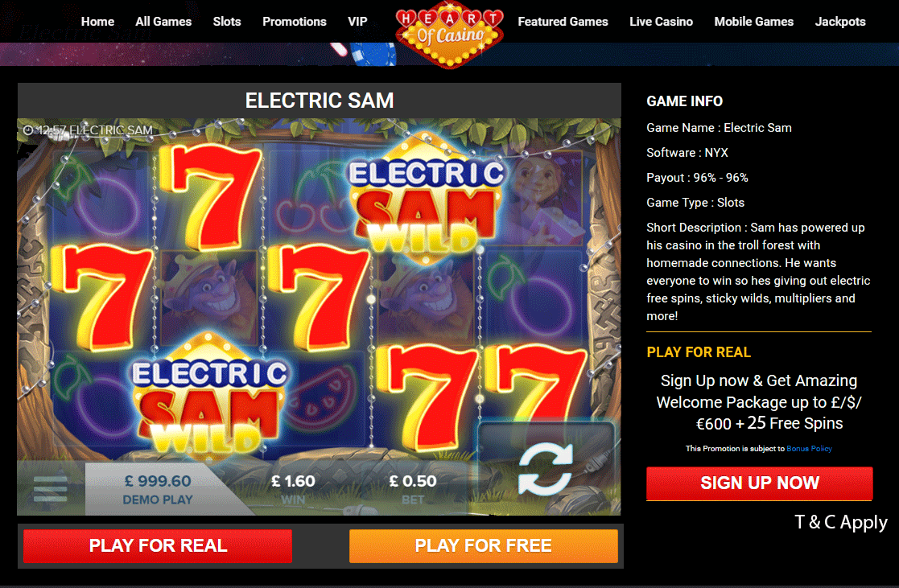Open the Jackpots menu item

point(840,22)
